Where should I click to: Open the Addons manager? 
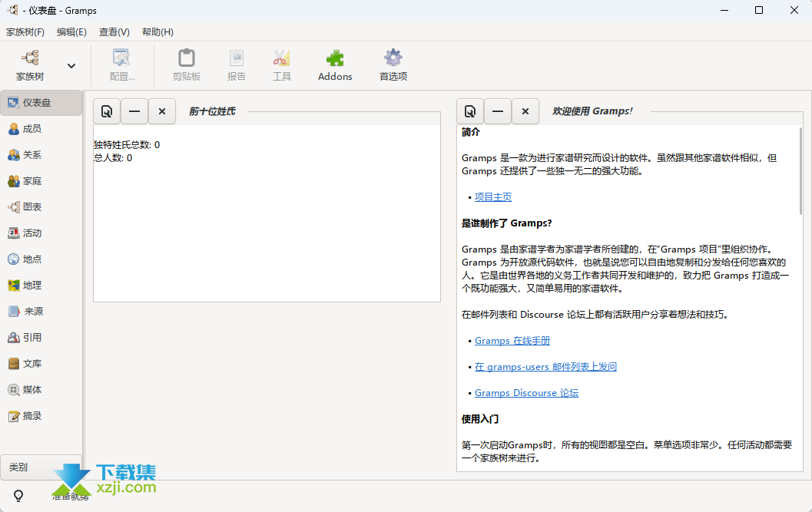335,65
